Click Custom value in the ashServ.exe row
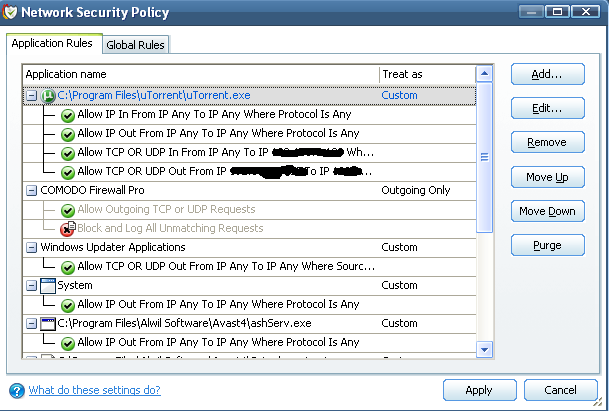609x411 pixels. [x=399, y=324]
